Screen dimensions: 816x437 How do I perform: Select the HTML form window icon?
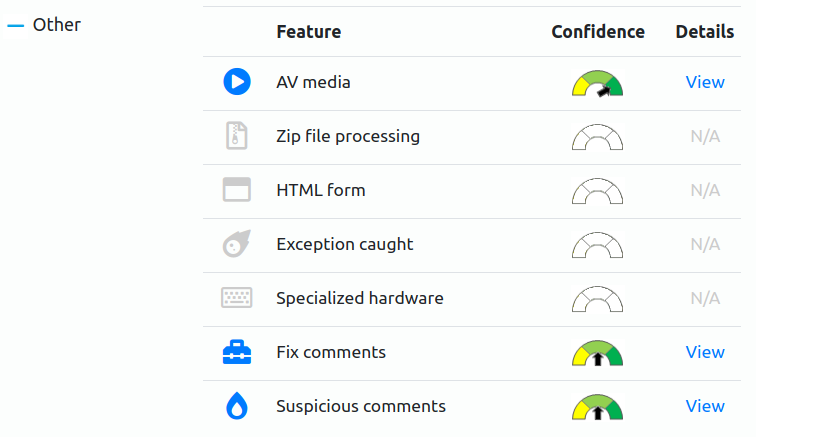click(237, 189)
